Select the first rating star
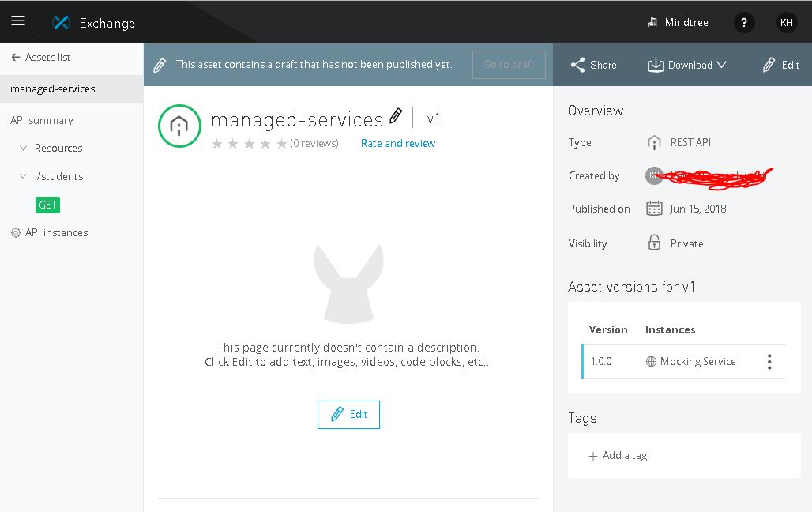 pos(217,144)
